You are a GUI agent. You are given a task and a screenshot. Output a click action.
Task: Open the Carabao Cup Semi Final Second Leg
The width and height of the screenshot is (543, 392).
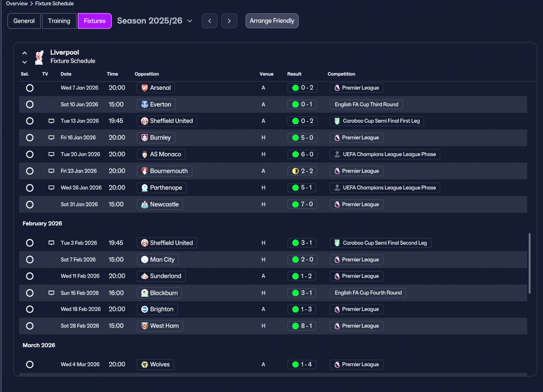[x=381, y=243]
